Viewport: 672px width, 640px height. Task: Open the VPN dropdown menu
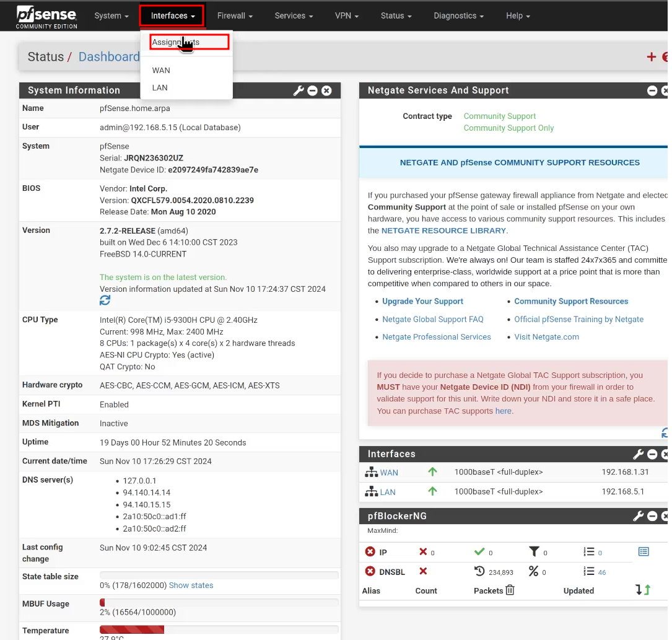(x=347, y=16)
